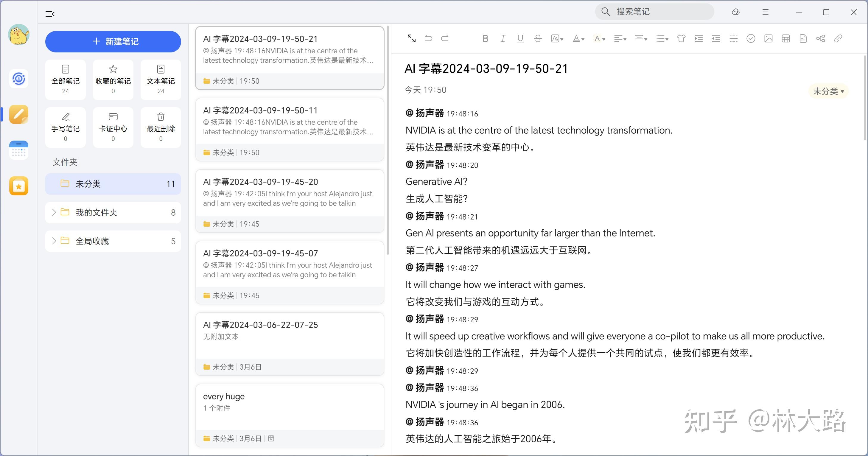Click the editor vertical scrollbar

click(x=865, y=98)
